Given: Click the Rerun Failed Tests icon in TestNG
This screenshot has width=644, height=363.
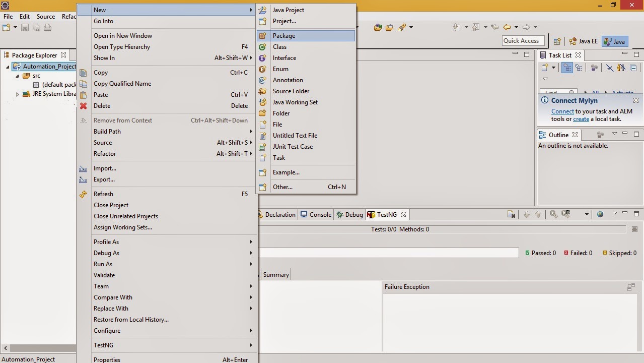Looking at the screenshot, I should (565, 214).
